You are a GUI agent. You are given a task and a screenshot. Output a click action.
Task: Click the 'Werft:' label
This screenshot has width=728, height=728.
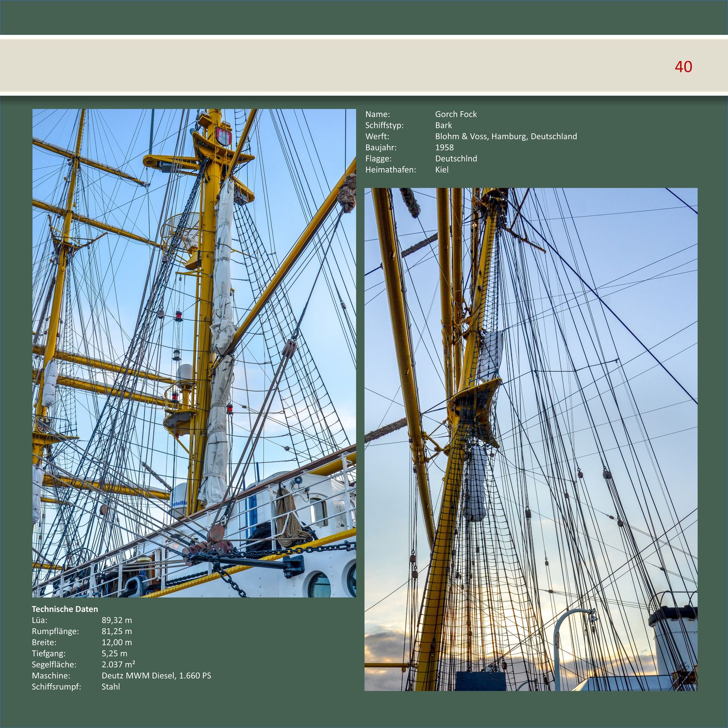click(x=377, y=136)
